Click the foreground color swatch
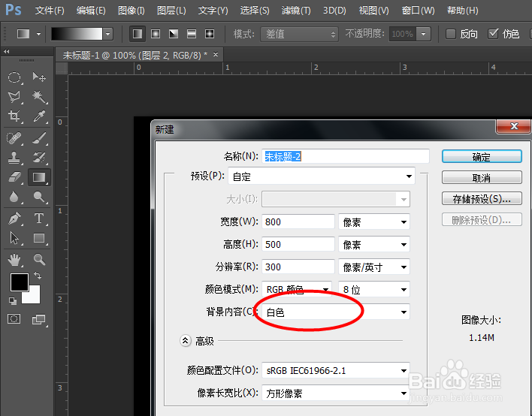Viewport: 532px width, 416px height. 19,282
